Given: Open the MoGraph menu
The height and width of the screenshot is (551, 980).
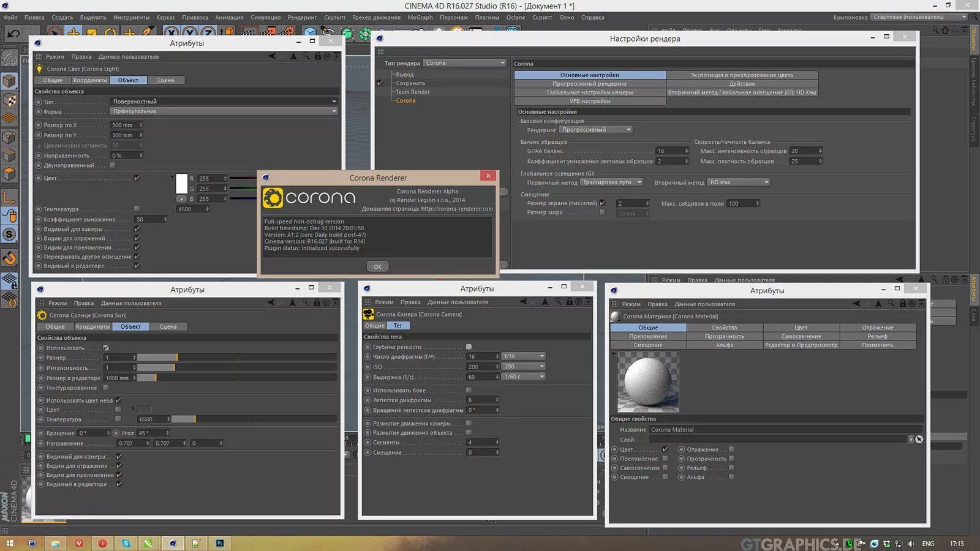Looking at the screenshot, I should click(420, 17).
